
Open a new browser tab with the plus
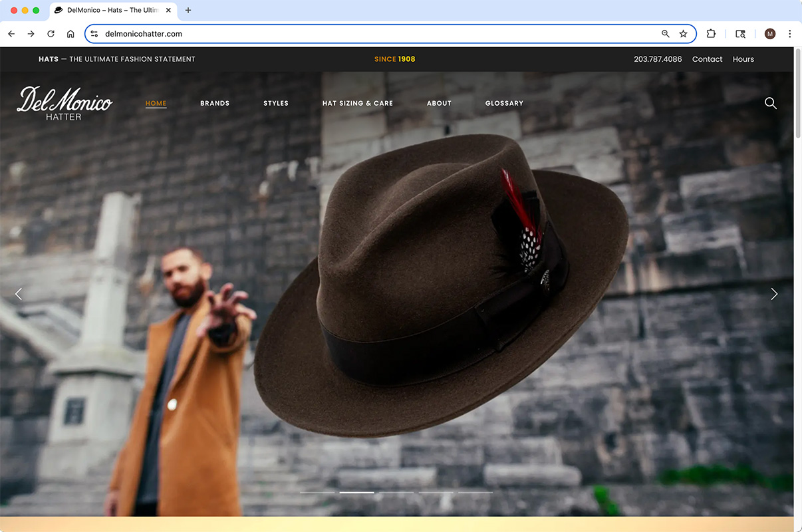[188, 10]
